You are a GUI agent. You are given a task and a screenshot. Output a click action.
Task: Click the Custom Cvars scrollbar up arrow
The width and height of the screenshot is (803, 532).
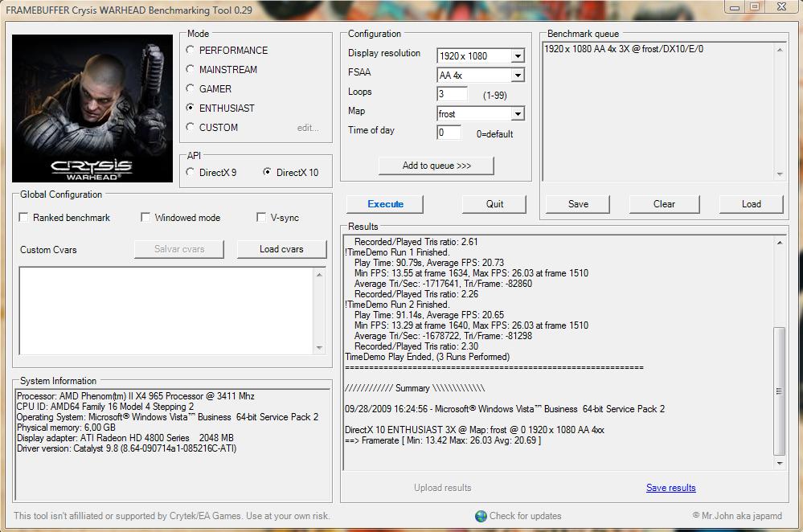coord(319,275)
